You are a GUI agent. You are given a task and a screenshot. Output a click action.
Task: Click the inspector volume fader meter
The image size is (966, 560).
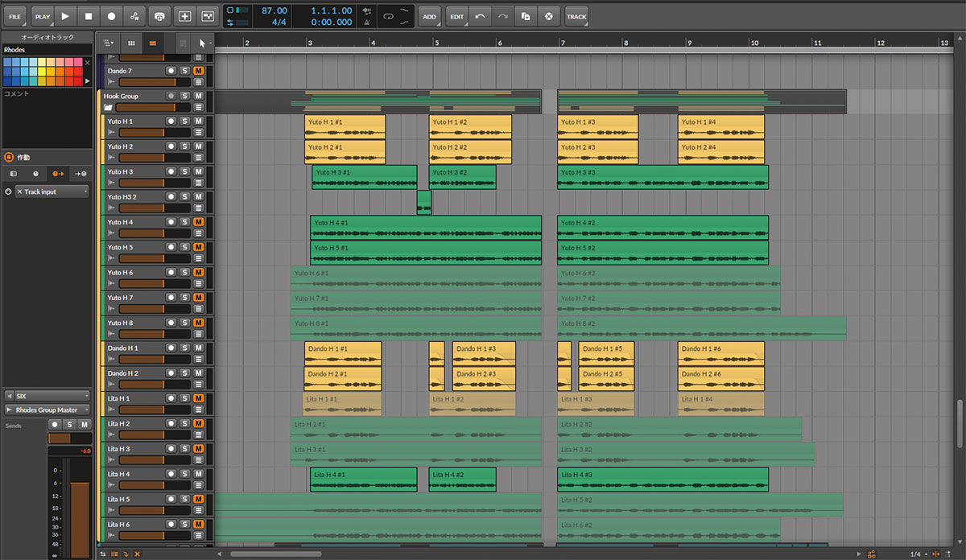pyautogui.click(x=80, y=509)
